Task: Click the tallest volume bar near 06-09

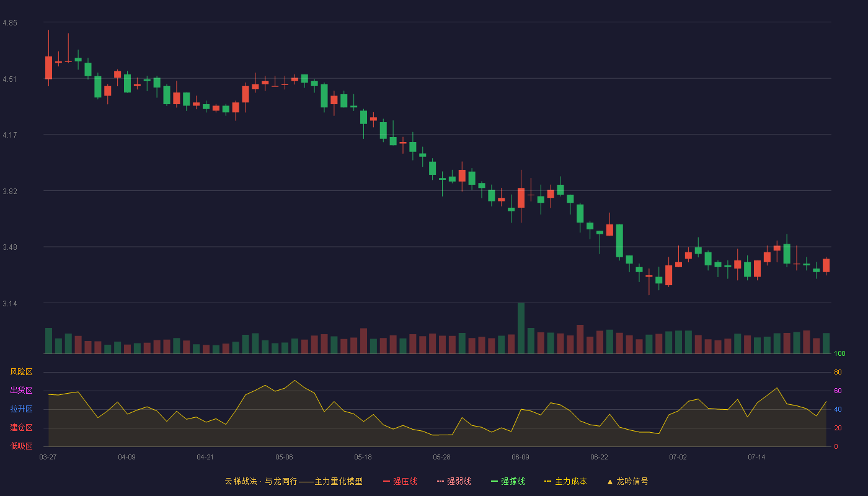Action: point(521,328)
